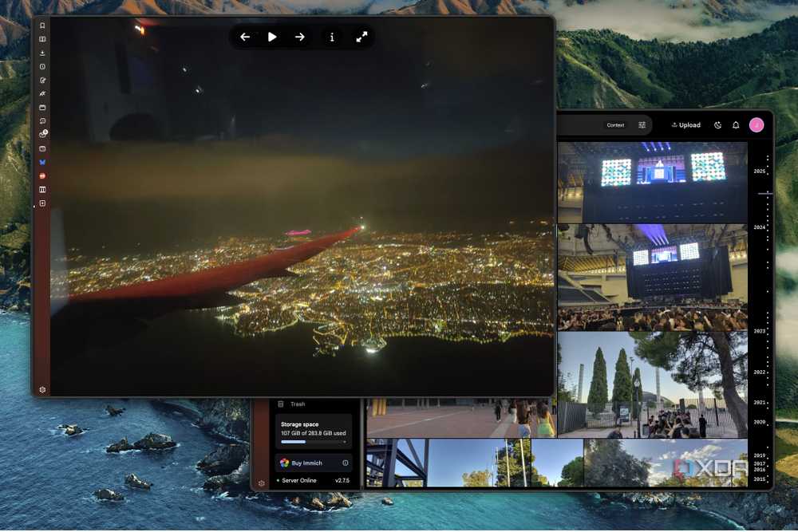Click the add web panel plus icon
This screenshot has width=798, height=532.
coord(42,203)
